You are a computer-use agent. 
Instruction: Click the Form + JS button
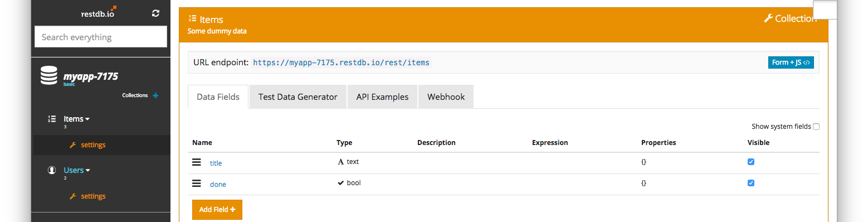coord(791,62)
